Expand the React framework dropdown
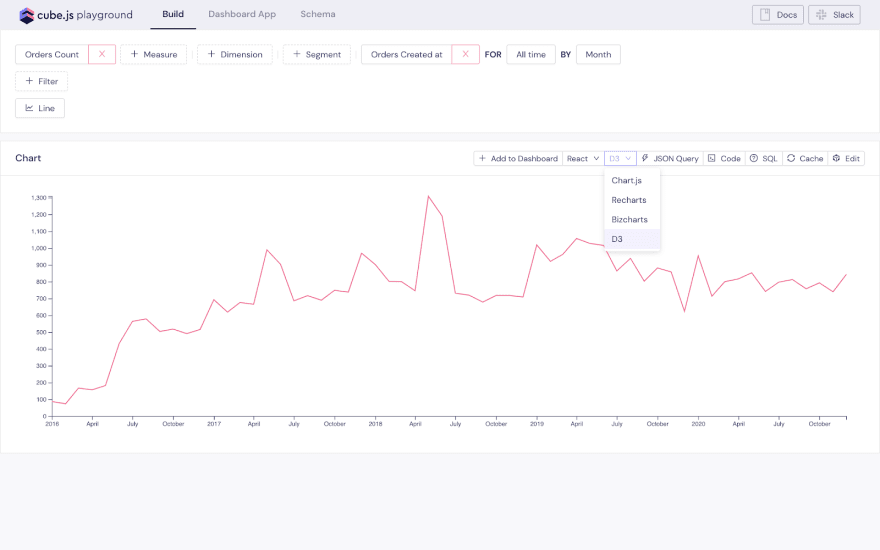The width and height of the screenshot is (880, 550). (x=583, y=158)
